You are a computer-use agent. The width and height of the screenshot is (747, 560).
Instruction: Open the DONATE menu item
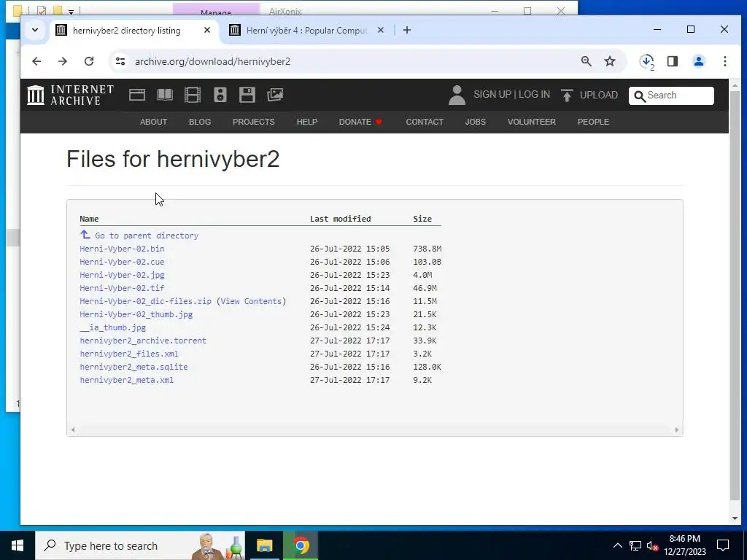click(x=360, y=122)
